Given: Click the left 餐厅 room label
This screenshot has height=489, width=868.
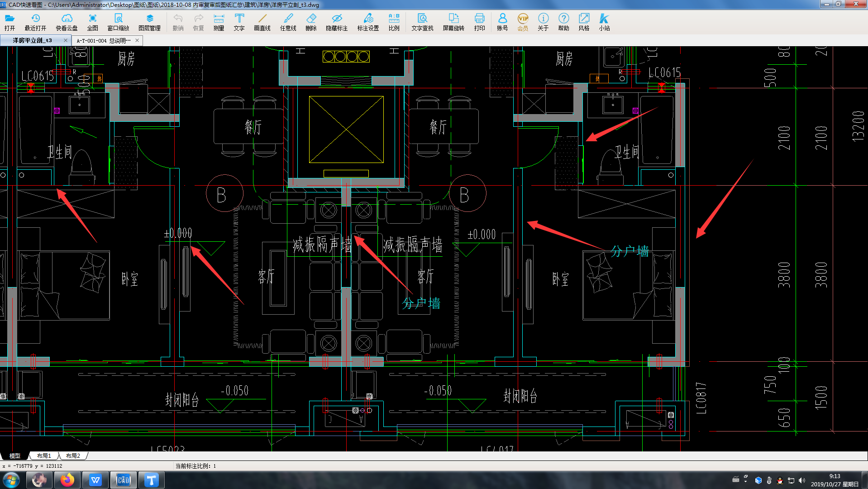Looking at the screenshot, I should click(x=253, y=127).
